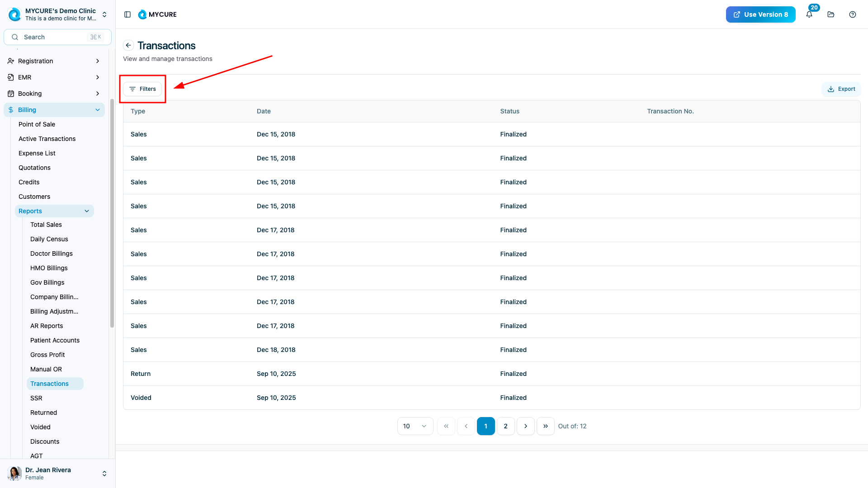Image resolution: width=868 pixels, height=488 pixels.
Task: Open the Filters button
Action: 142,89
